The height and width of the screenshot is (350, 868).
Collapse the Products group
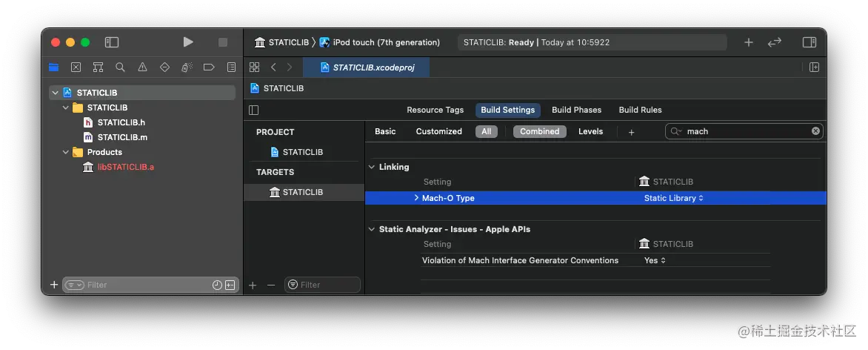coord(66,152)
